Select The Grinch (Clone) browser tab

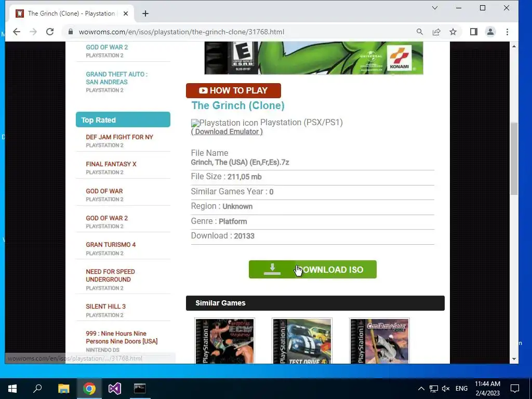click(x=71, y=14)
